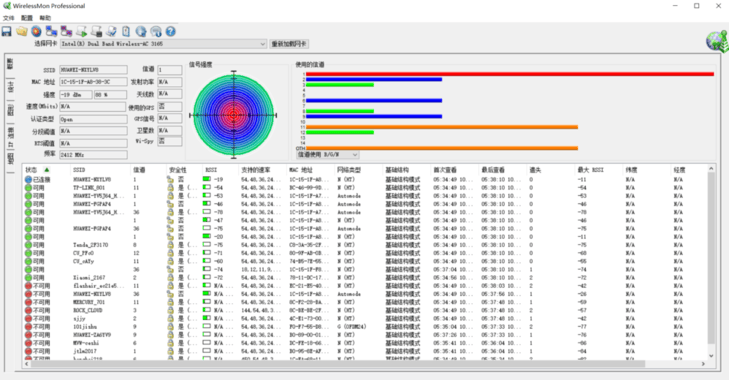Viewport: 729px width, 380px height.
Task: Click the TP-LINK_801 network row
Action: (x=367, y=187)
